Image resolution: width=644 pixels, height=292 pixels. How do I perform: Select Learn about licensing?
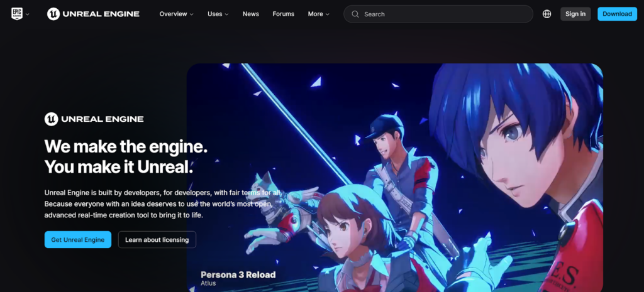click(x=157, y=240)
